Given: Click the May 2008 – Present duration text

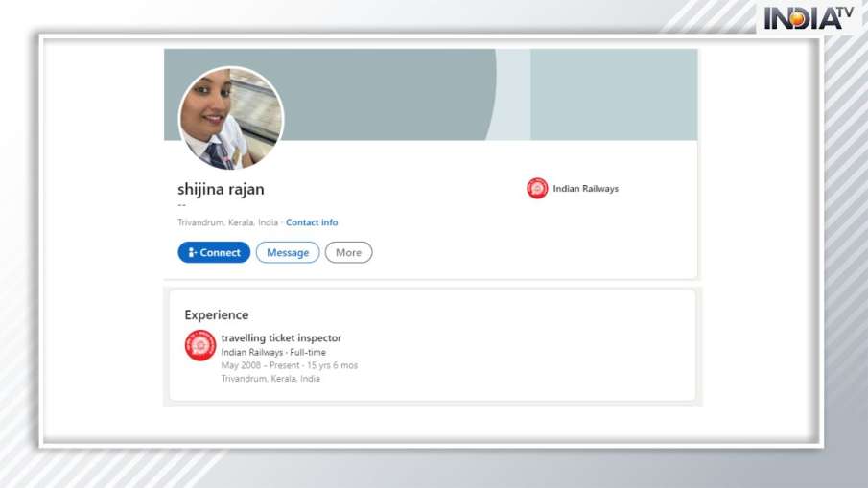Looking at the screenshot, I should (x=290, y=365).
